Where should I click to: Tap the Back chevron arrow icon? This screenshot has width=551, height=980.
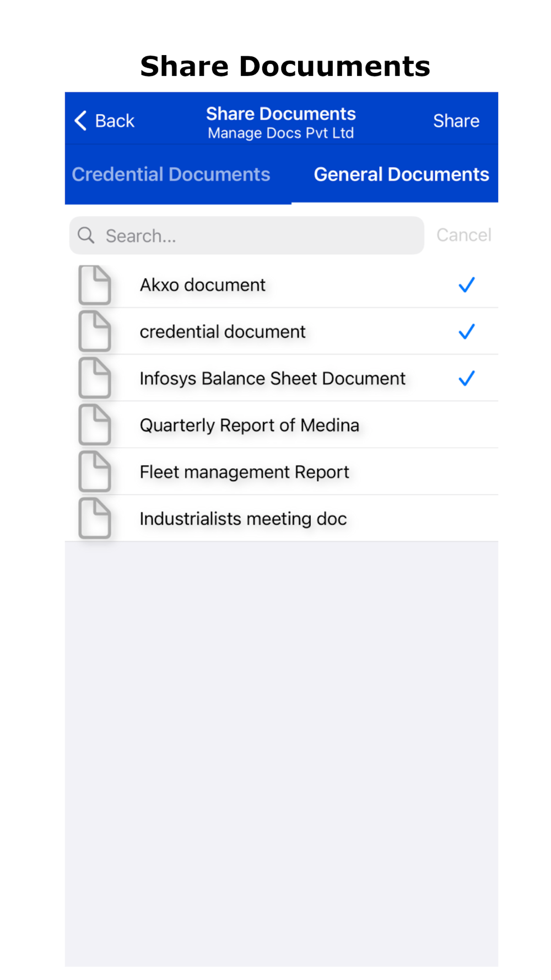pyautogui.click(x=80, y=120)
